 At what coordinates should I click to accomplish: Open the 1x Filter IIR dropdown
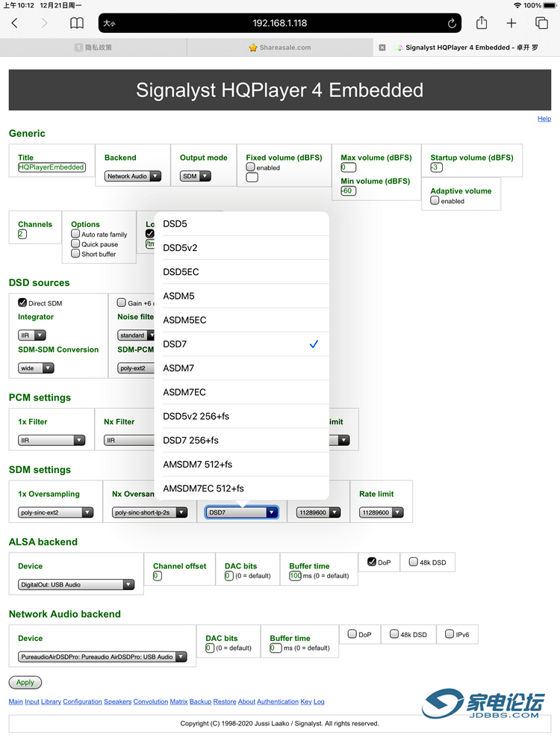(52, 441)
